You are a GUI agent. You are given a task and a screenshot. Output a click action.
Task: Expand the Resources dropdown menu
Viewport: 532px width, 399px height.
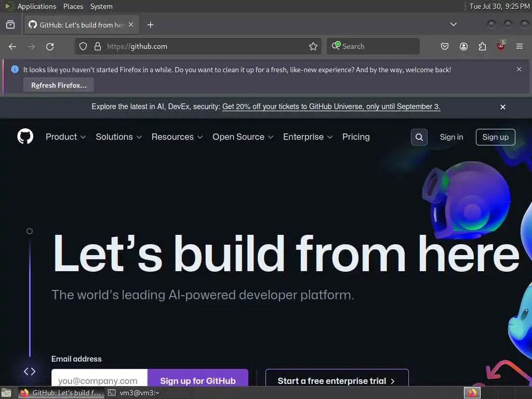click(177, 137)
